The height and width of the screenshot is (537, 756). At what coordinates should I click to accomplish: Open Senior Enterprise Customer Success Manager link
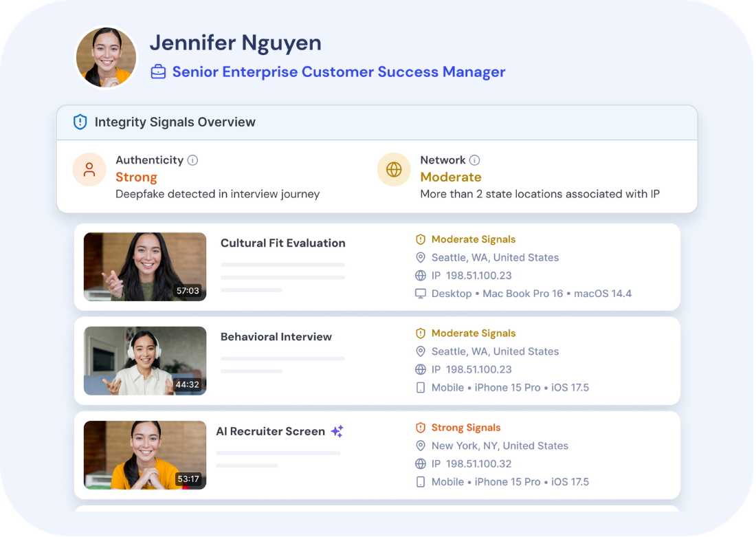click(x=338, y=72)
